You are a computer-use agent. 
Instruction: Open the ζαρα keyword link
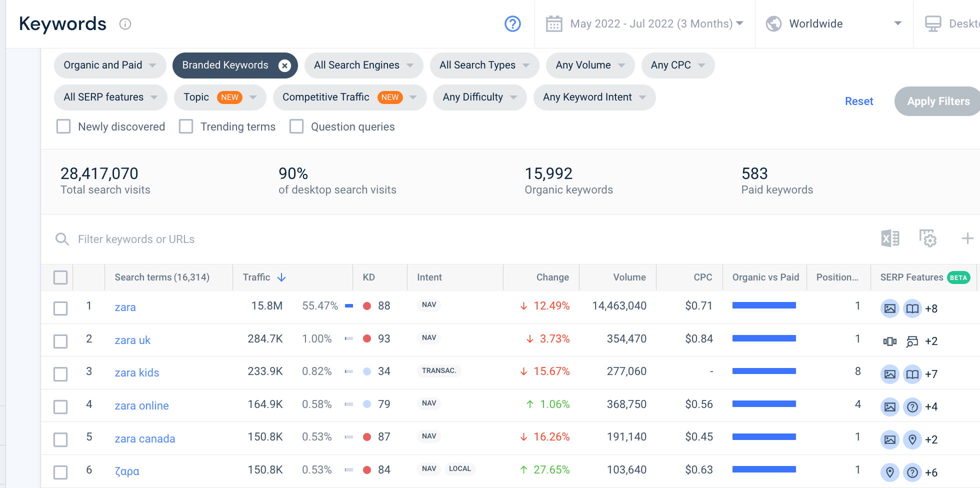click(127, 471)
